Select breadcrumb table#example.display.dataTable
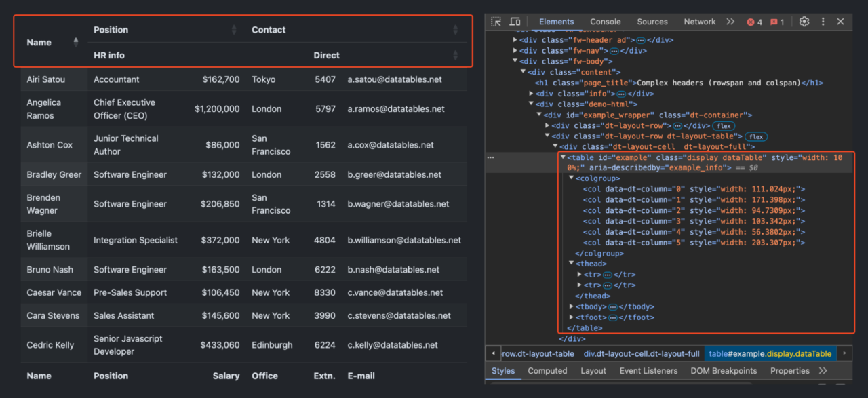Screen dimensions: 868x398 pyautogui.click(x=770, y=353)
